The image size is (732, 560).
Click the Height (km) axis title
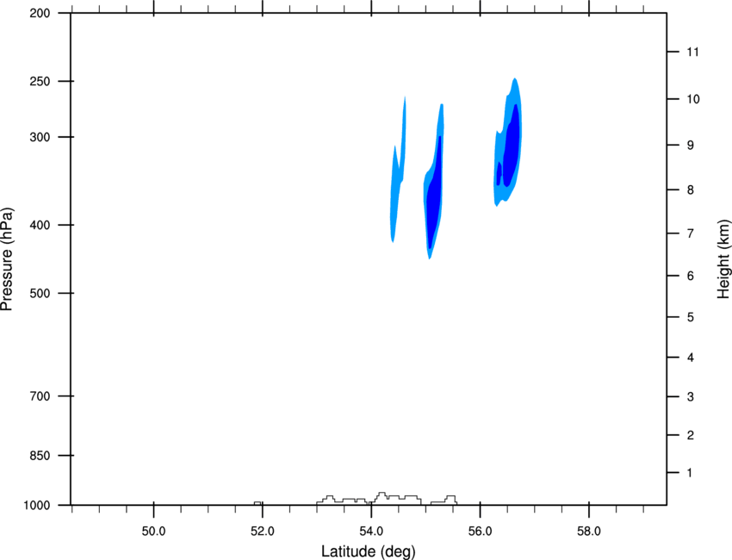coord(723,259)
